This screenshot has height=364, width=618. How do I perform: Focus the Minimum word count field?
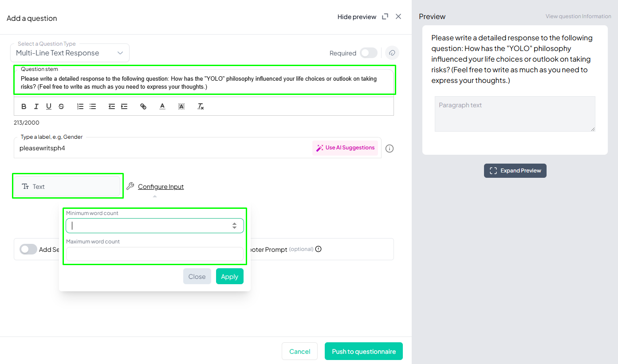point(155,226)
